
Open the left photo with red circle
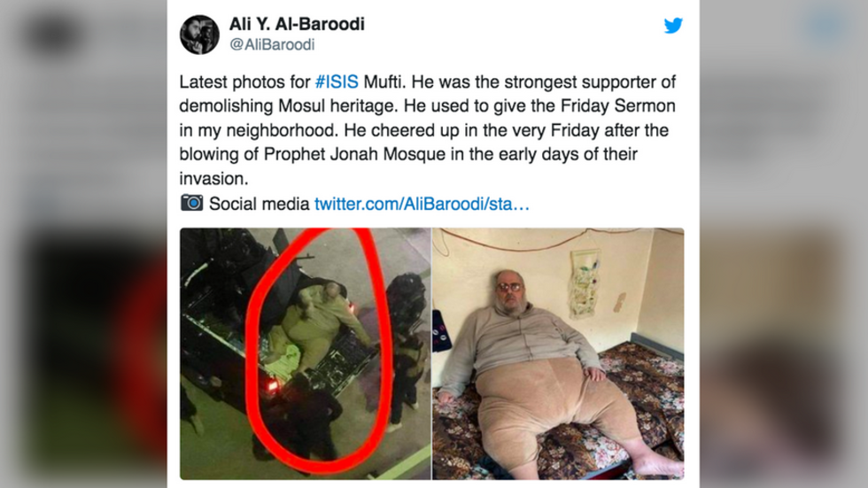pos(305,353)
